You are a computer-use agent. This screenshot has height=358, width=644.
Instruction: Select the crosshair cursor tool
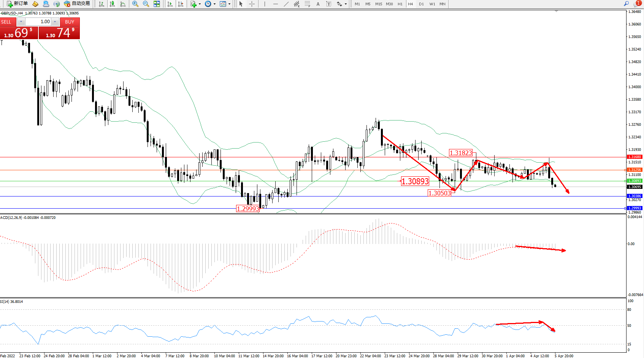(x=252, y=4)
